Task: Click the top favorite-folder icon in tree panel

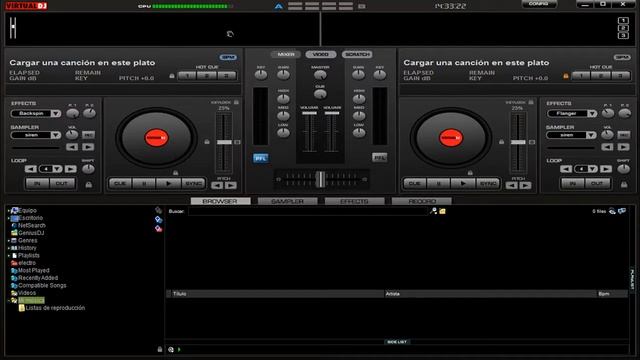Action: (x=158, y=210)
